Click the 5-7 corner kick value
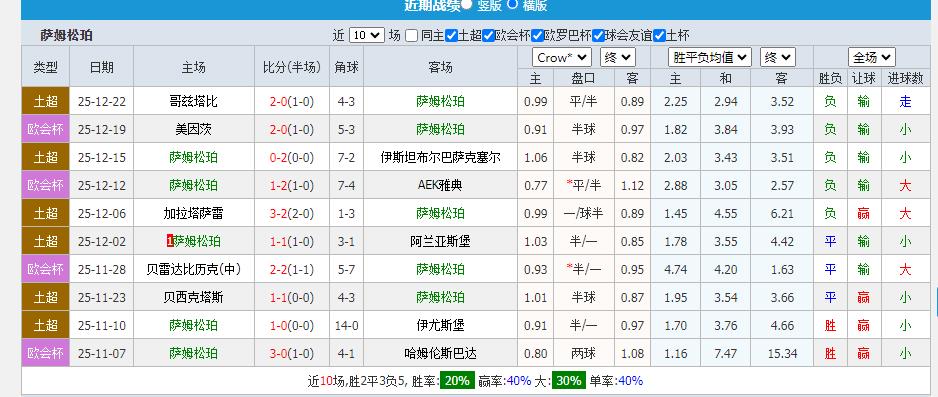 coord(346,270)
